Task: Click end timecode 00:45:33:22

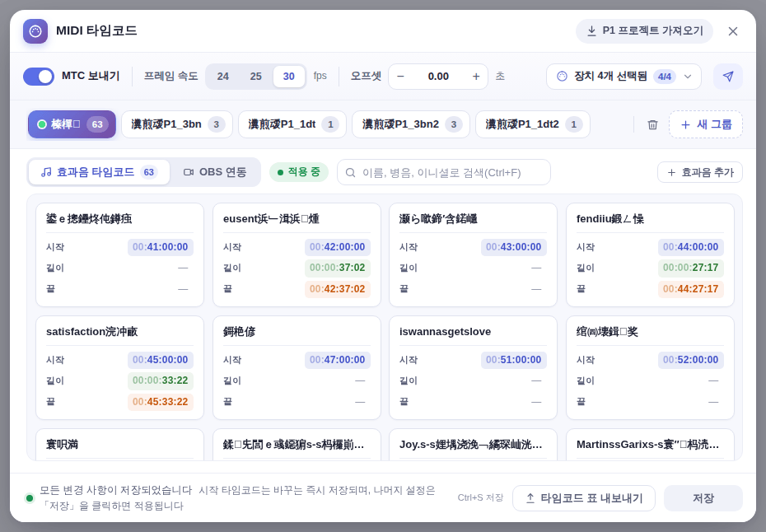Action: coord(161,402)
